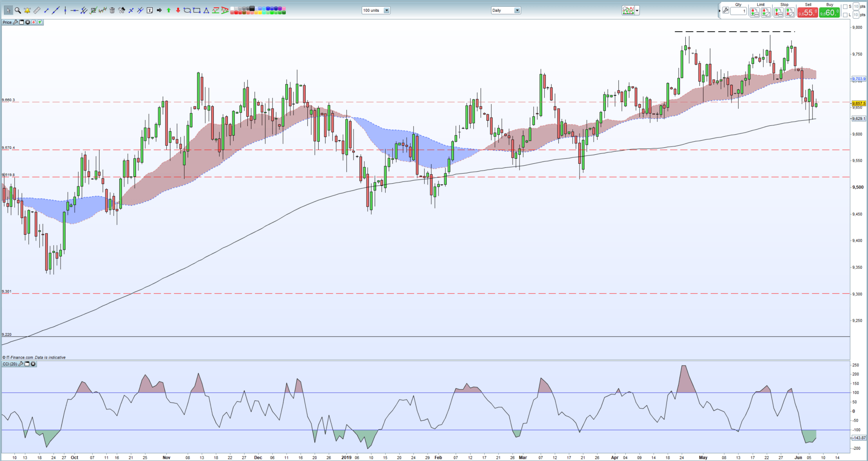Pick the white color swatch
The image size is (868, 461).
pos(232,8)
